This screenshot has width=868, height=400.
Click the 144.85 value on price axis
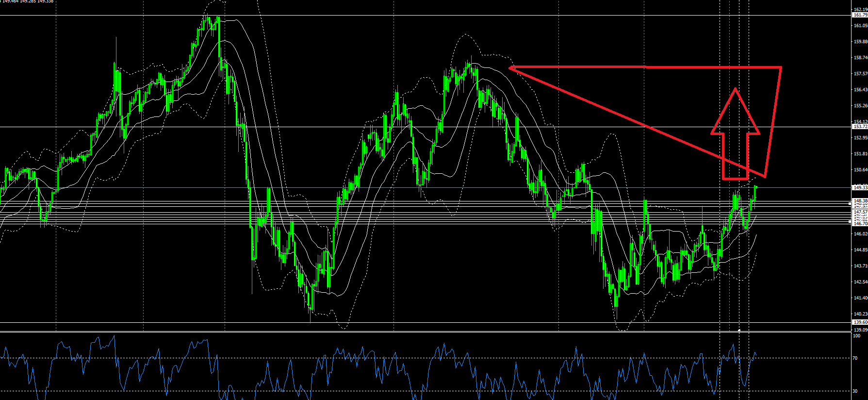click(x=860, y=250)
